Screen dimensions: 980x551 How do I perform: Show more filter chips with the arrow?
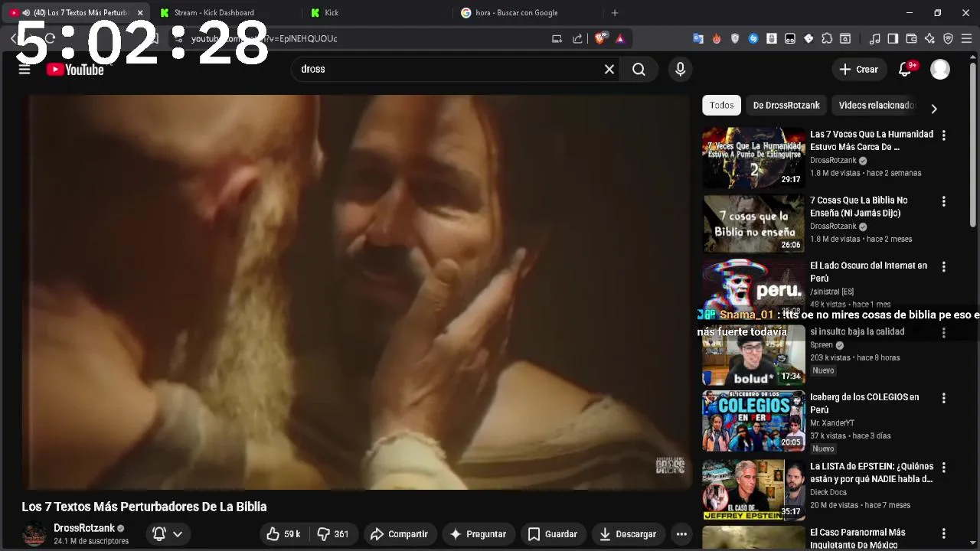coord(933,109)
